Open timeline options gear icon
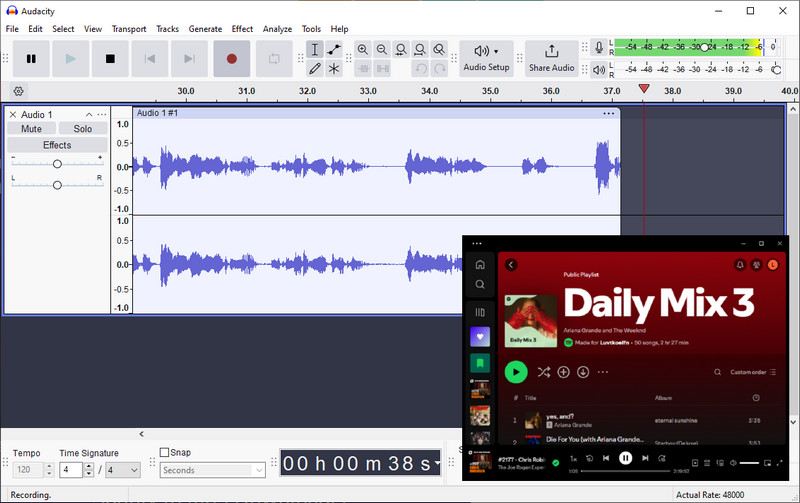This screenshot has height=503, width=800. pyautogui.click(x=19, y=91)
